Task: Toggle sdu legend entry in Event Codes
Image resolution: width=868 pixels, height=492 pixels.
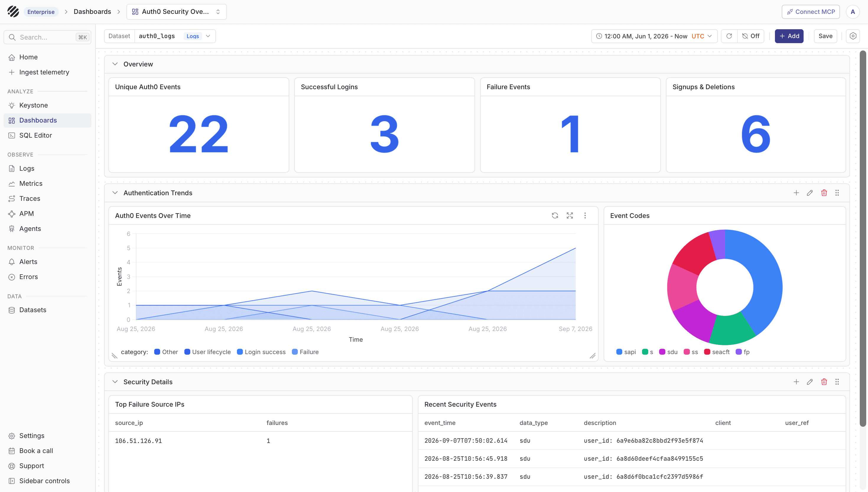Action: tap(668, 352)
